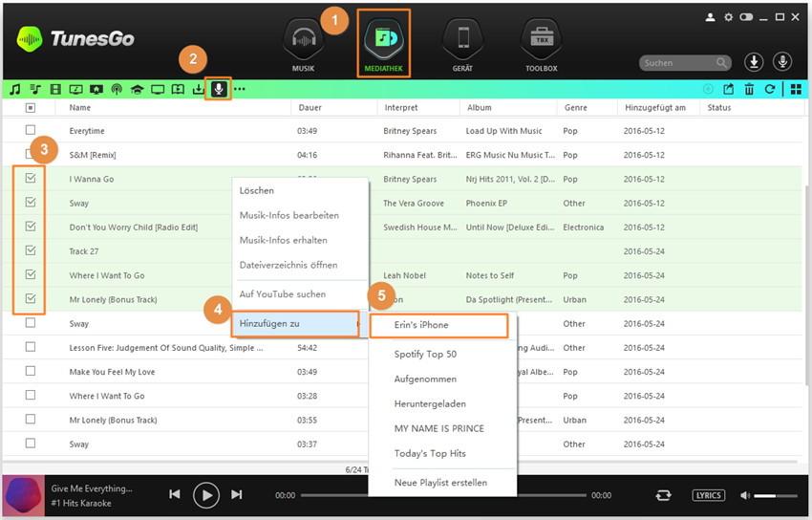Viewport: 812px width, 520px height.
Task: Check the Everytime track checkbox
Action: (x=31, y=130)
